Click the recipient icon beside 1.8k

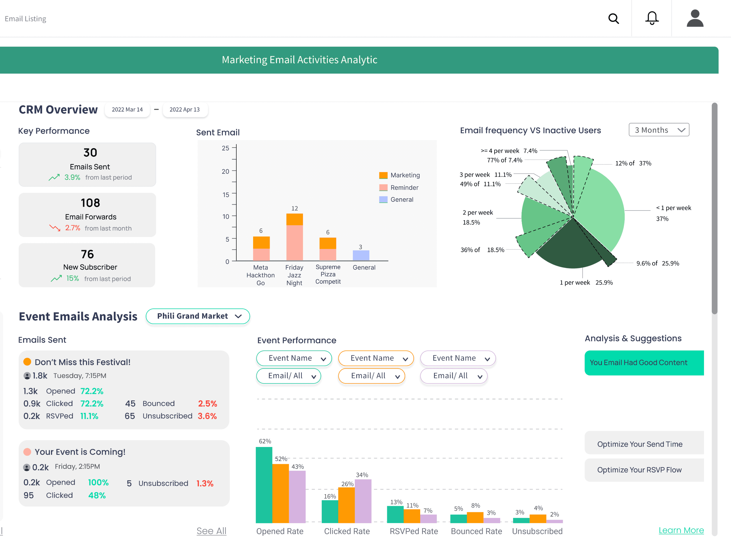tap(27, 376)
